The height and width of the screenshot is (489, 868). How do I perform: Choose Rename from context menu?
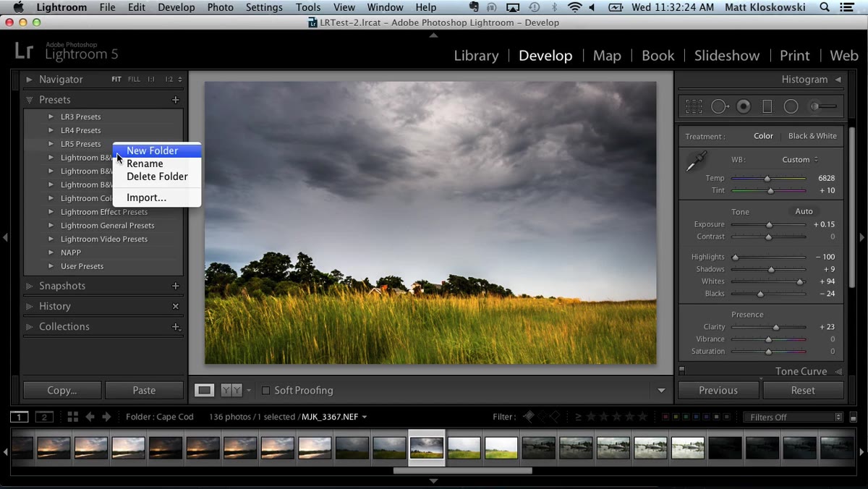pos(157,163)
